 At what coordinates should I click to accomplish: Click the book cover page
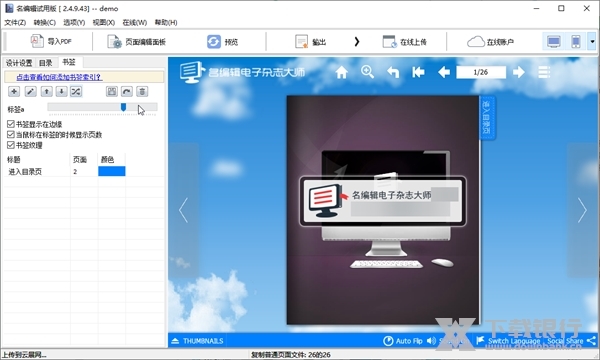(383, 210)
